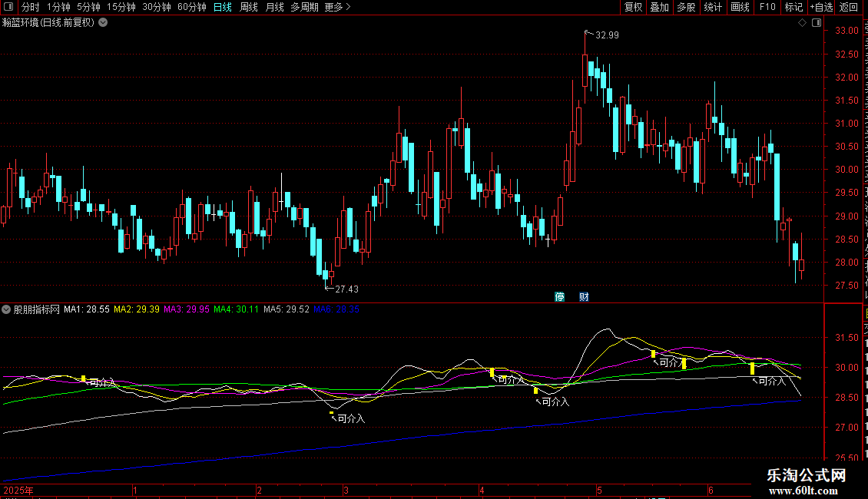
Task: Switch to 分时 intraday view
Action: click(x=31, y=7)
